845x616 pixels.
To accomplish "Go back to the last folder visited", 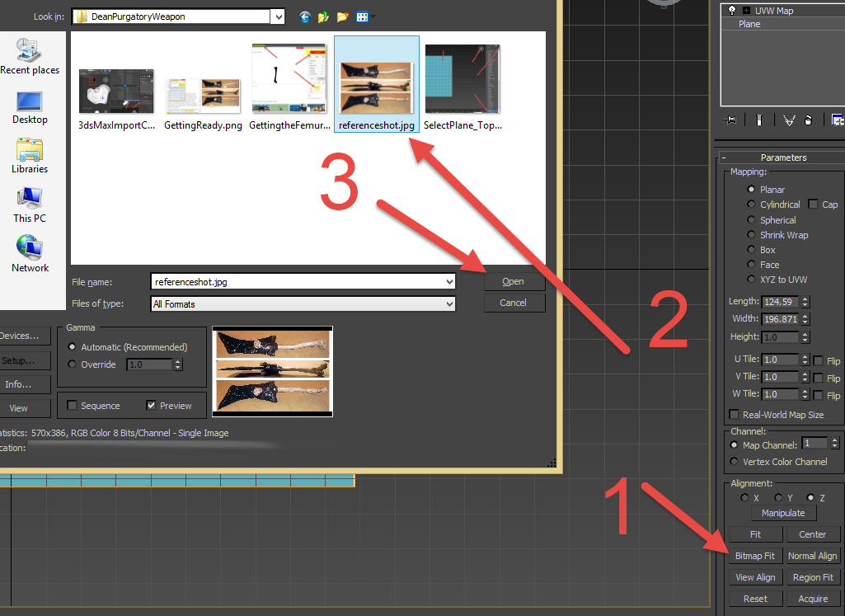I will 305,17.
